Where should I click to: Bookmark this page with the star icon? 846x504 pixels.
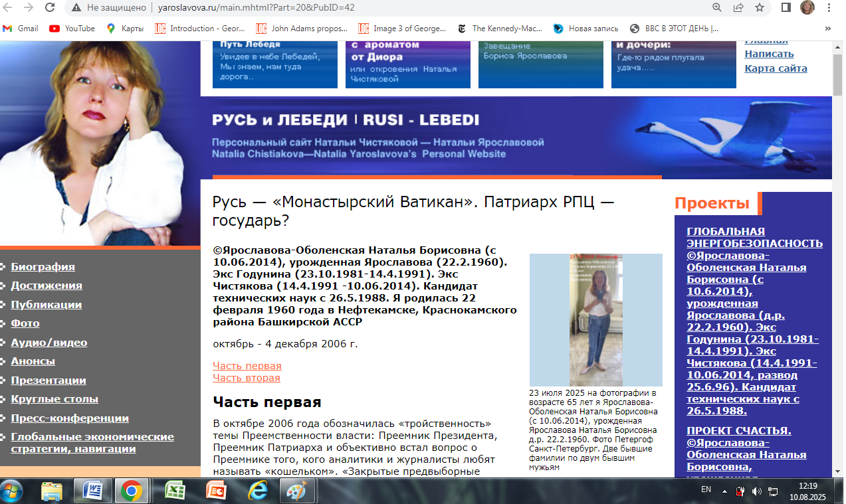760,8
